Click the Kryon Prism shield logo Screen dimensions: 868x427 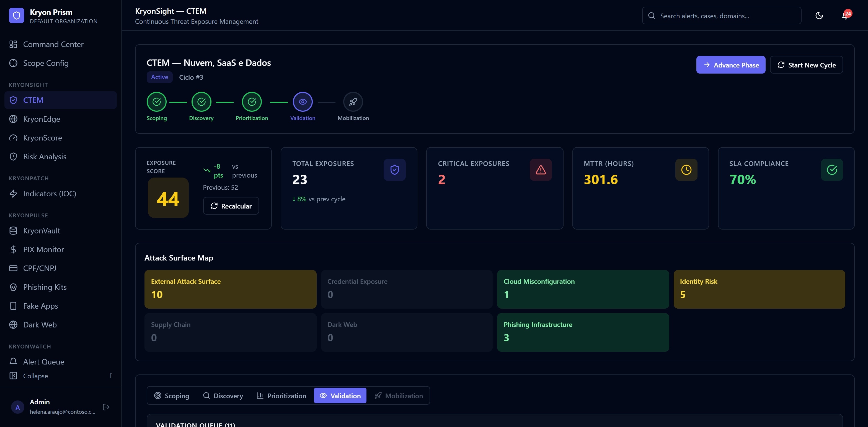[x=17, y=15]
